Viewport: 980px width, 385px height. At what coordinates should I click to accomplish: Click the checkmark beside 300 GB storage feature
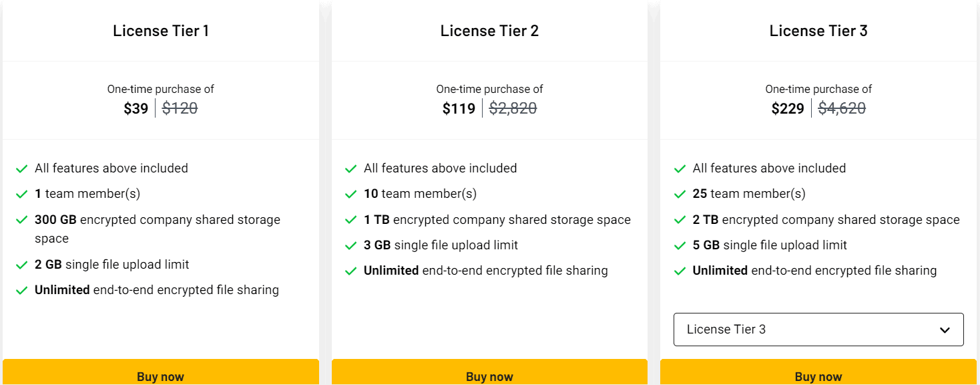[x=21, y=219]
